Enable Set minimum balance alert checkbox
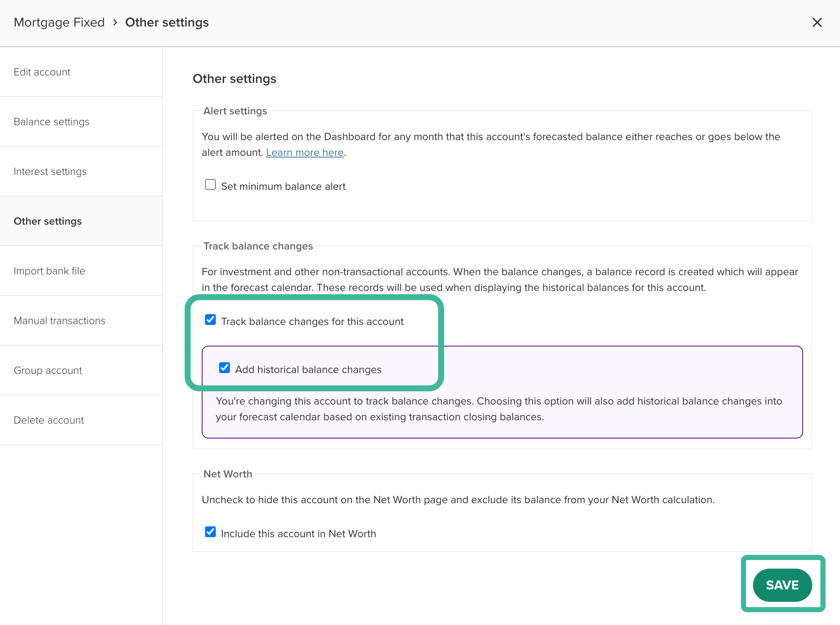 [x=210, y=184]
